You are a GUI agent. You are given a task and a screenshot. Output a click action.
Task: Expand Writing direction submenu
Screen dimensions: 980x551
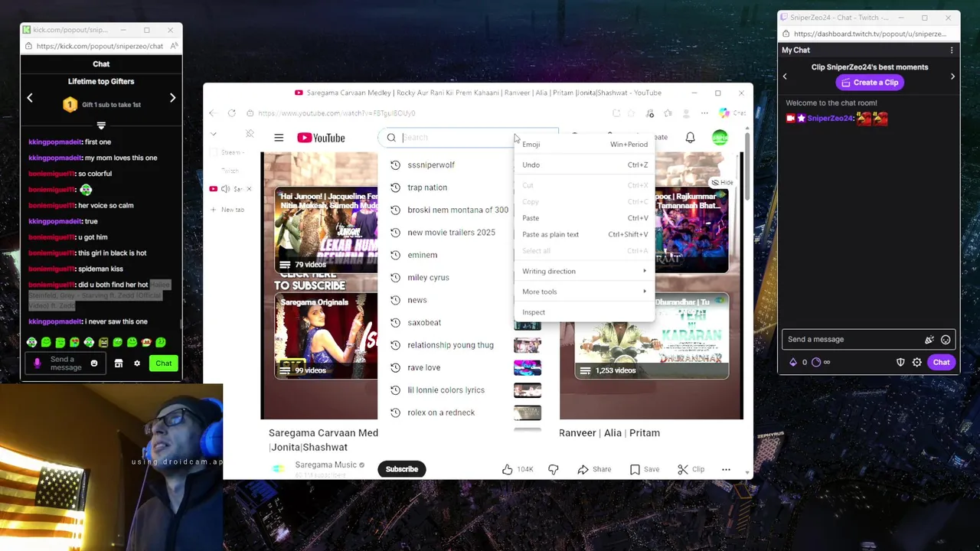[x=584, y=271]
